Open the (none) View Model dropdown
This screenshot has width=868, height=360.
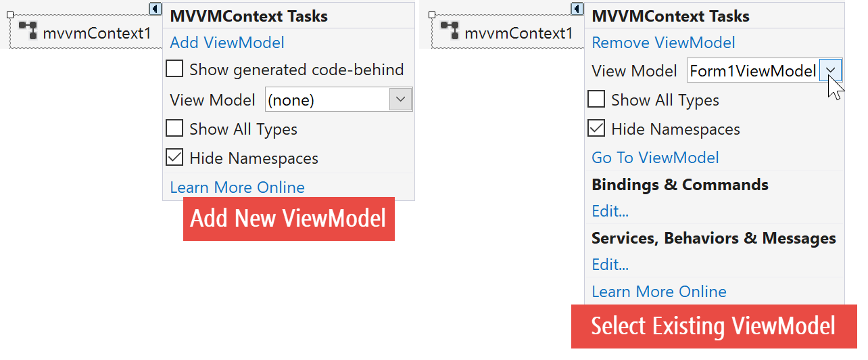(x=401, y=100)
